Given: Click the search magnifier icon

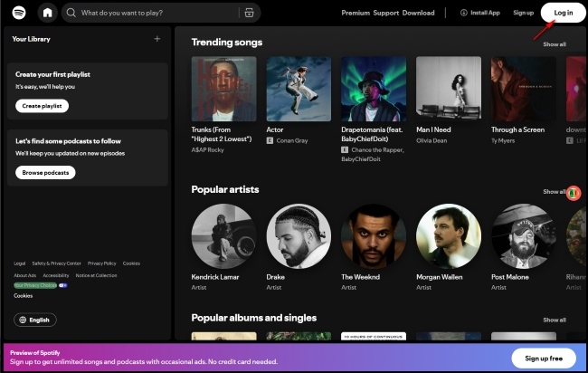Looking at the screenshot, I should click(71, 13).
